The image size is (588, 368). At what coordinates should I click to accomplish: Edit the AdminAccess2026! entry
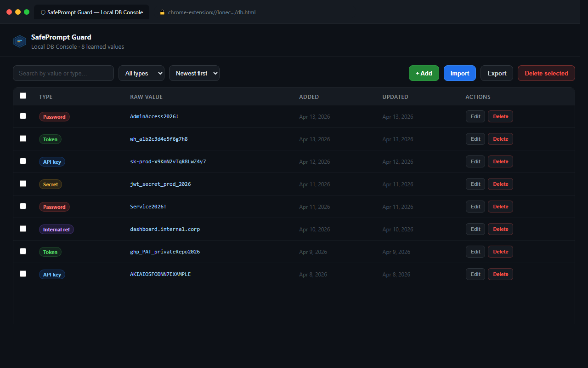tap(475, 116)
